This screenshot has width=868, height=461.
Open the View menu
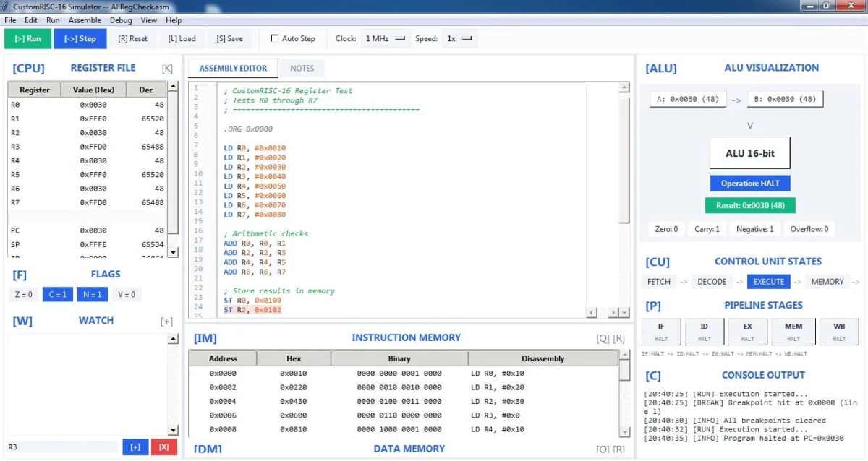click(x=149, y=20)
